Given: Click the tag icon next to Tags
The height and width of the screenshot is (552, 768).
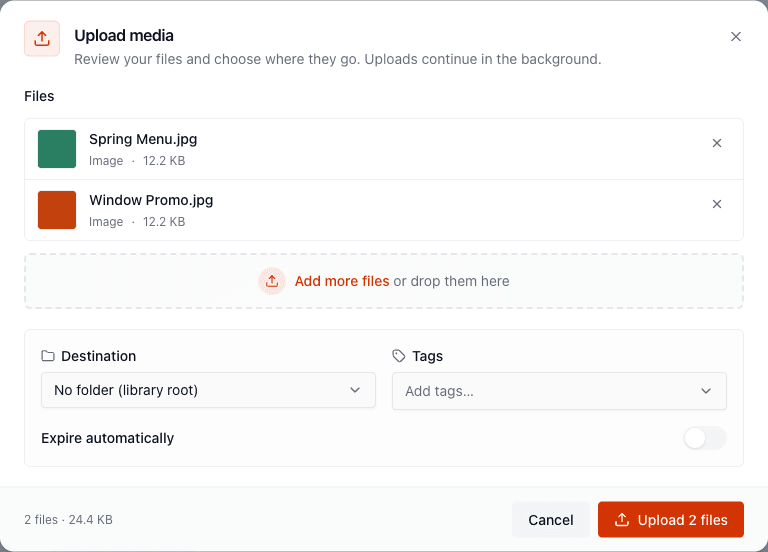Looking at the screenshot, I should click(x=399, y=356).
